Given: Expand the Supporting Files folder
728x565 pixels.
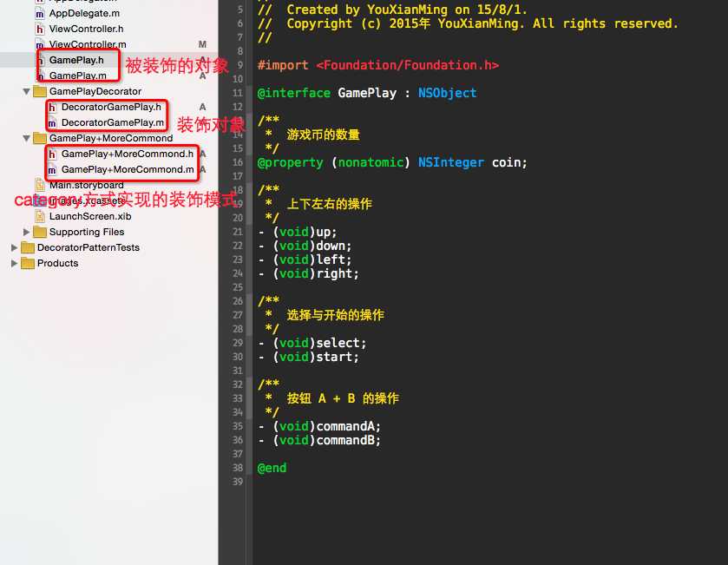Looking at the screenshot, I should (26, 232).
